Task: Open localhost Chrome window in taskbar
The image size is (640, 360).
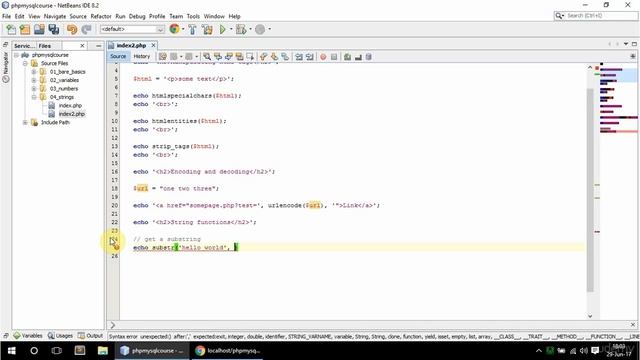Action: [227, 351]
